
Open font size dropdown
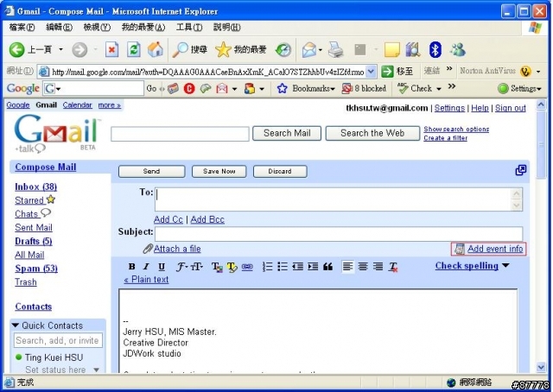(x=197, y=267)
